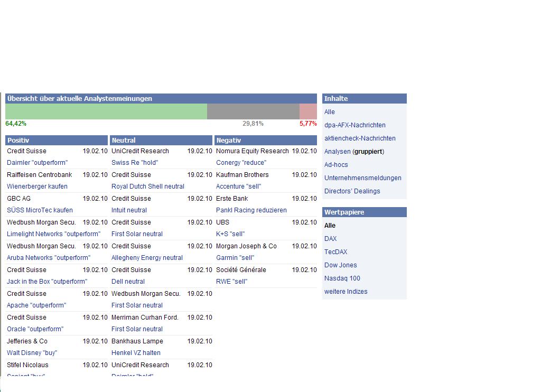541x392 pixels.
Task: Click Stifel Nicolaus analyst name
Action: coord(27,365)
